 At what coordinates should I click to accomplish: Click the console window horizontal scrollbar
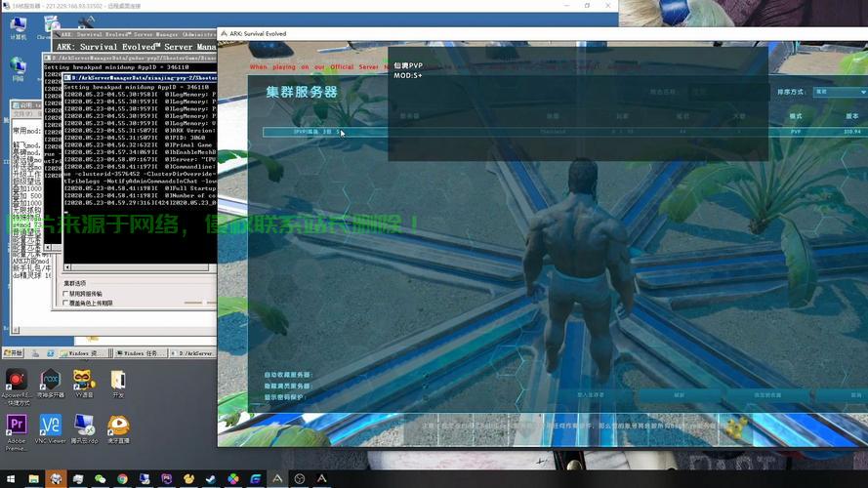(x=138, y=267)
